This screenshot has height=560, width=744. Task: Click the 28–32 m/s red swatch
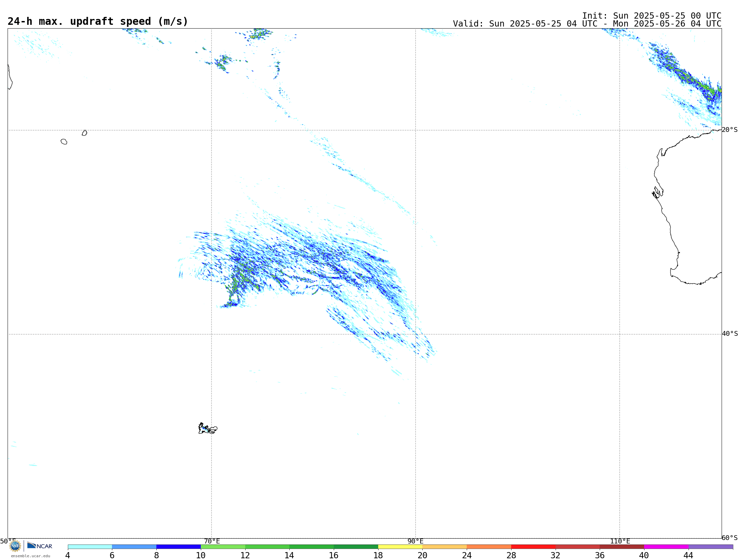(x=533, y=547)
